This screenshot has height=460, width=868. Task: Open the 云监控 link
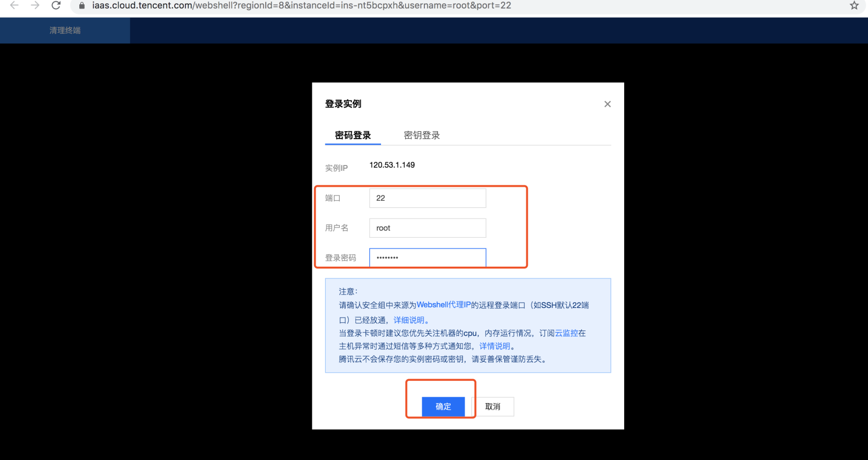[566, 333]
